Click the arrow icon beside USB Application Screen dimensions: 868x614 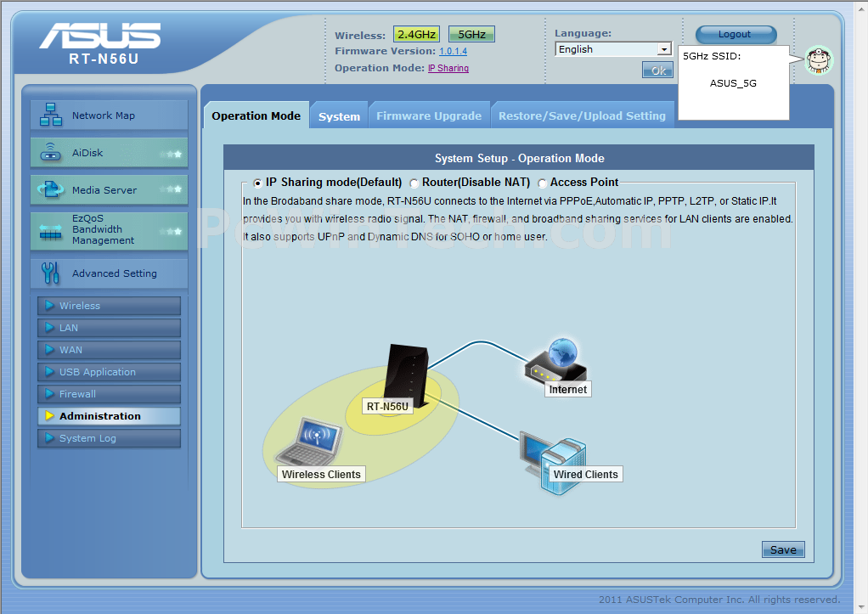[49, 371]
